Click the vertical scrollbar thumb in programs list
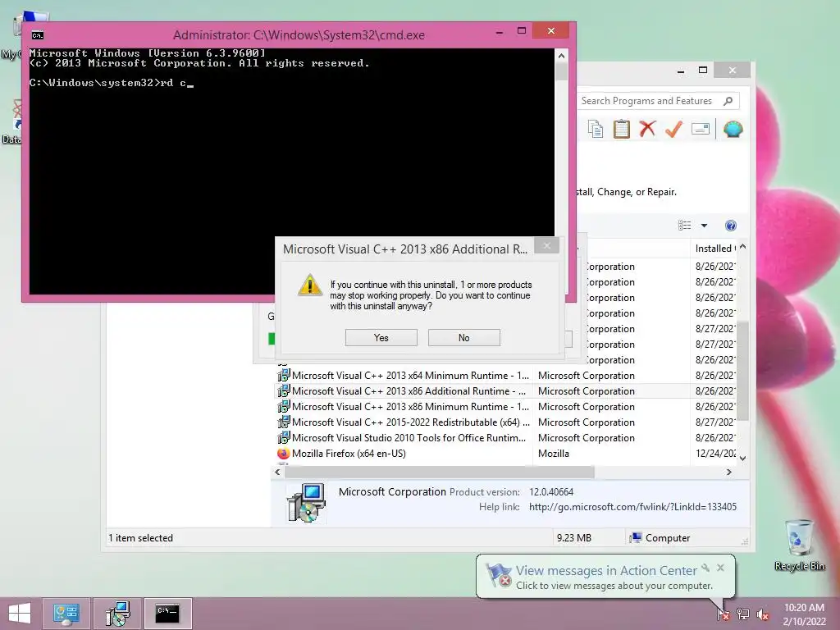Viewport: 840px width, 630px height. [x=742, y=371]
